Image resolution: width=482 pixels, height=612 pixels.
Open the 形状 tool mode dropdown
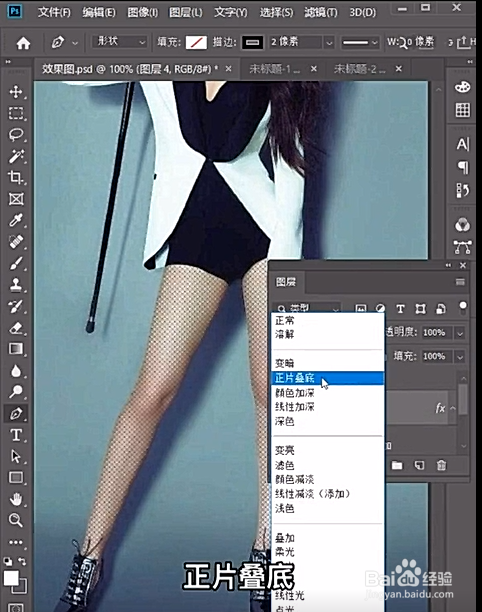(120, 41)
